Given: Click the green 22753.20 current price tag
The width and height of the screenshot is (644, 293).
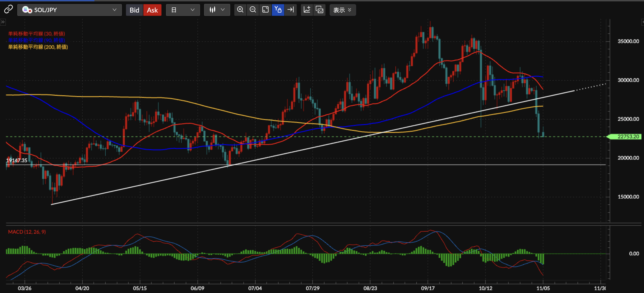Looking at the screenshot, I should 628,137.
